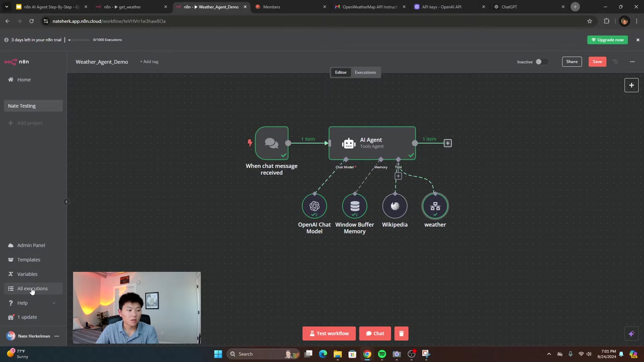The image size is (644, 362).
Task: View the 1 update notice
Action: [33, 317]
